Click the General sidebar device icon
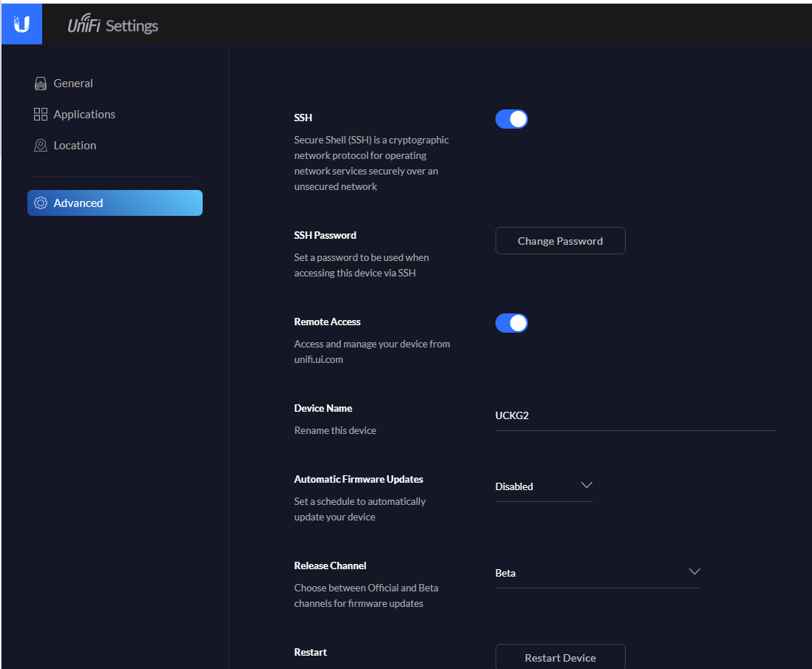 (41, 84)
